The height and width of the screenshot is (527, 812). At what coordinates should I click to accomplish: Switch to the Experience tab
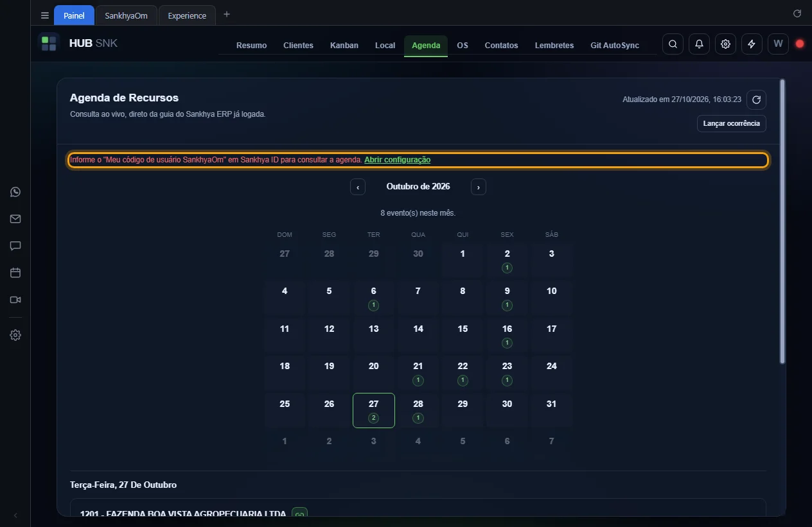click(x=187, y=15)
